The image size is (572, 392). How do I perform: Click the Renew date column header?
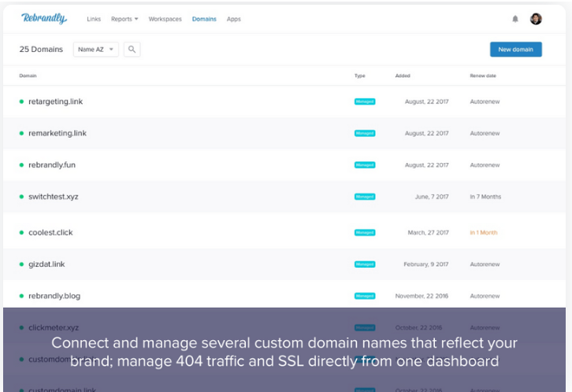pyautogui.click(x=481, y=76)
